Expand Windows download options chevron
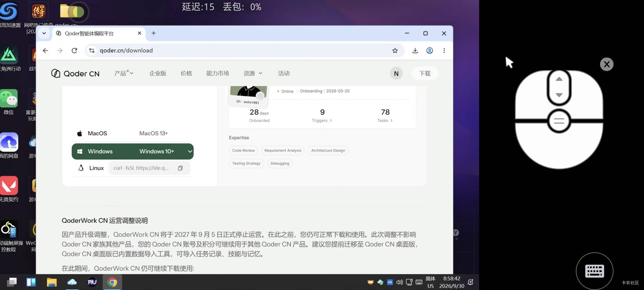The width and height of the screenshot is (644, 290). tap(190, 151)
